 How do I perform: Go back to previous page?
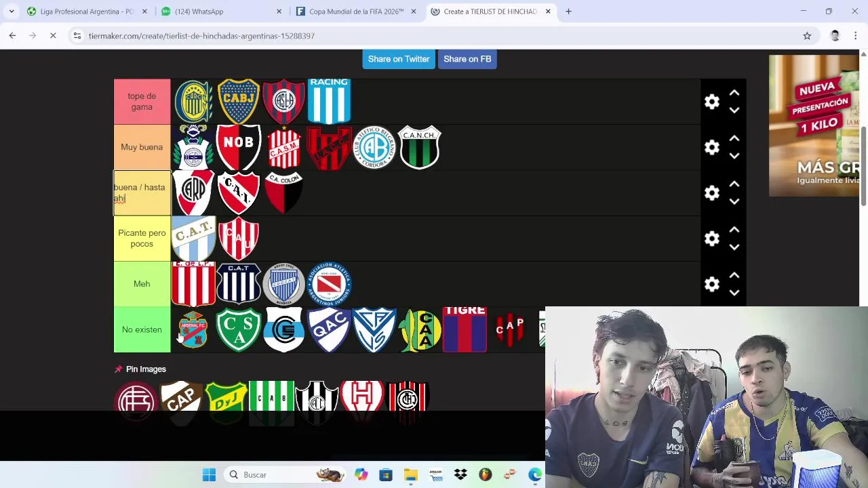tap(12, 36)
